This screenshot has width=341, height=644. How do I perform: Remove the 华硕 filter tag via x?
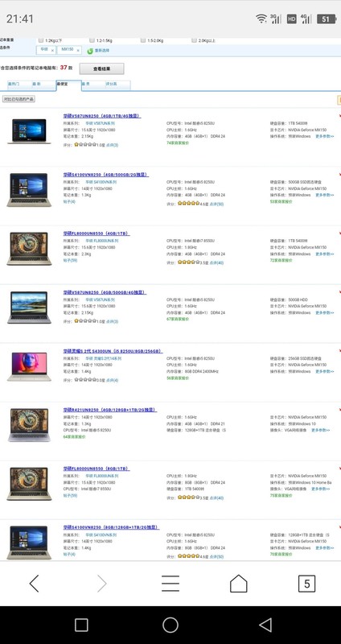pos(52,51)
